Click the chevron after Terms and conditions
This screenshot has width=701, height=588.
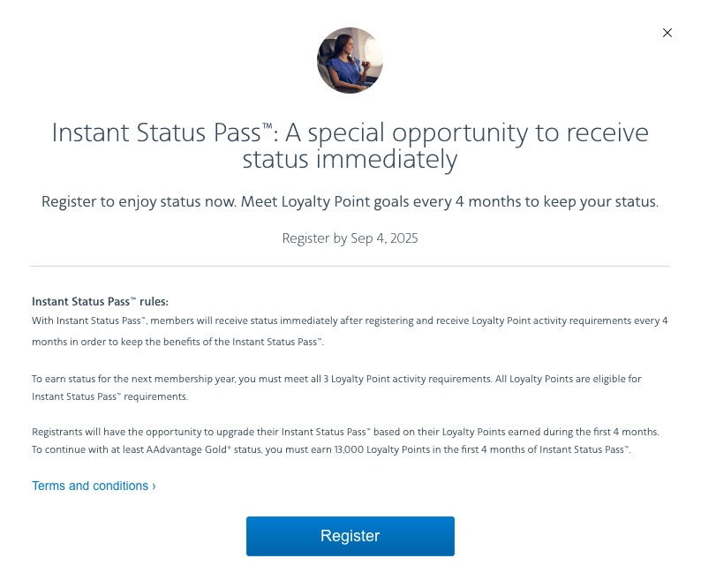pyautogui.click(x=154, y=486)
